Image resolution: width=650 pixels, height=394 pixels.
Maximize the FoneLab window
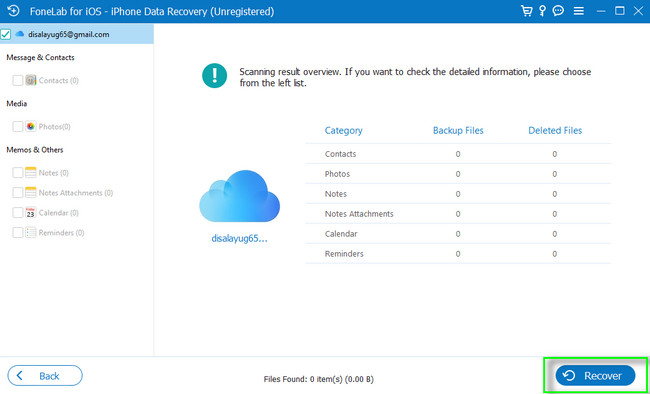point(620,11)
